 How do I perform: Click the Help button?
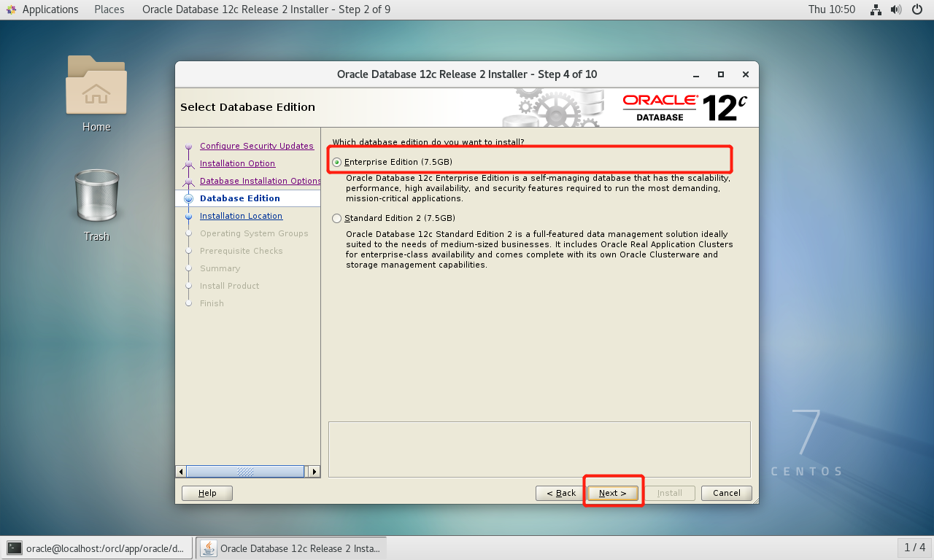(207, 493)
